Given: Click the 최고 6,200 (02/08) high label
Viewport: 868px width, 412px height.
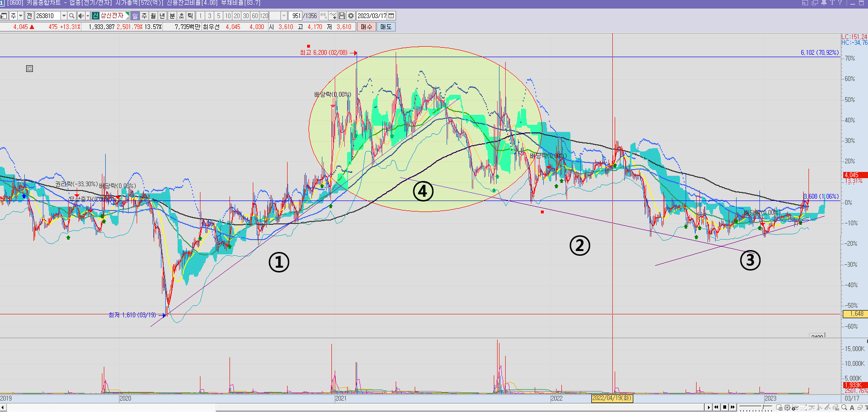Looking at the screenshot, I should click(x=324, y=52).
